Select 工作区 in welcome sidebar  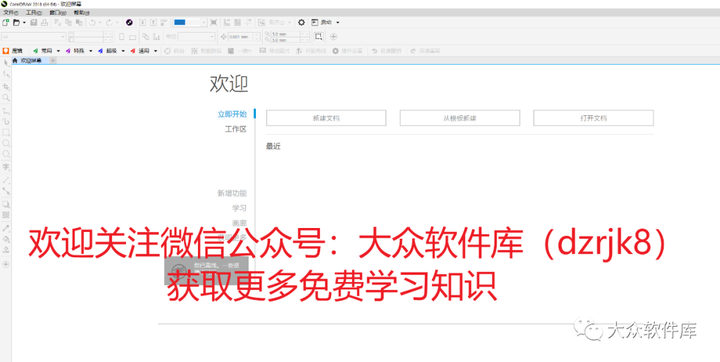(x=236, y=129)
